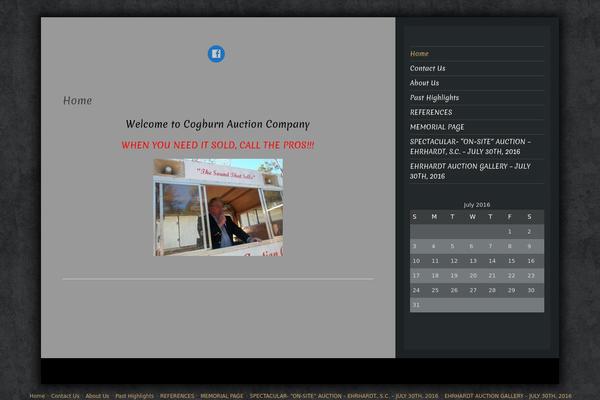600x400 pixels.
Task: Select day 24 in the calendar
Action: (416, 291)
